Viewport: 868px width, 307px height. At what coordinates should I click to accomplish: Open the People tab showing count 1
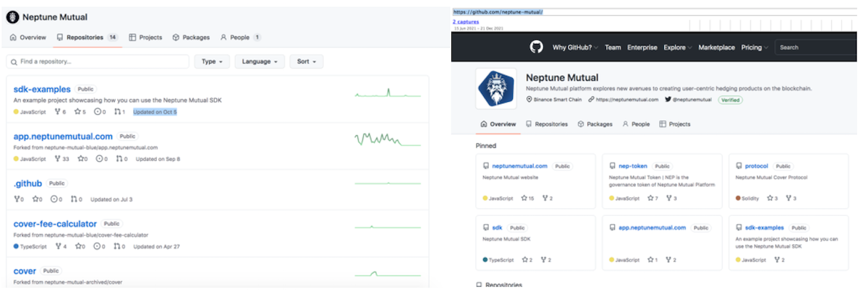241,38
